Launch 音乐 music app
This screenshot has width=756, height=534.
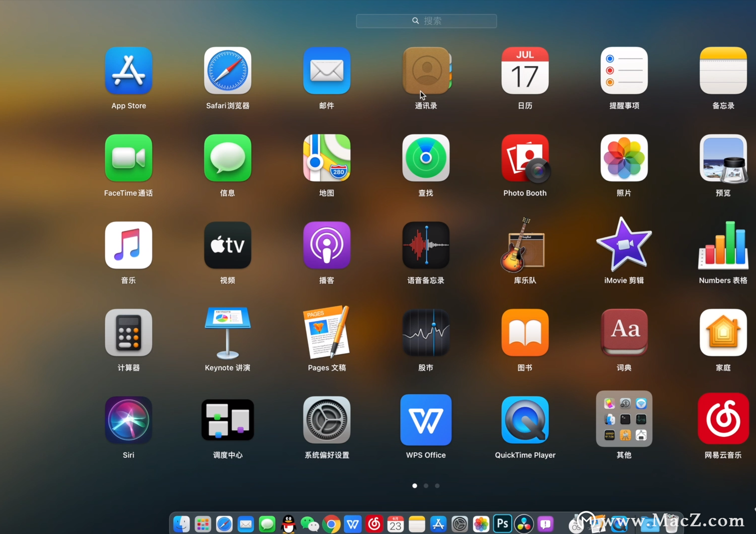(129, 245)
